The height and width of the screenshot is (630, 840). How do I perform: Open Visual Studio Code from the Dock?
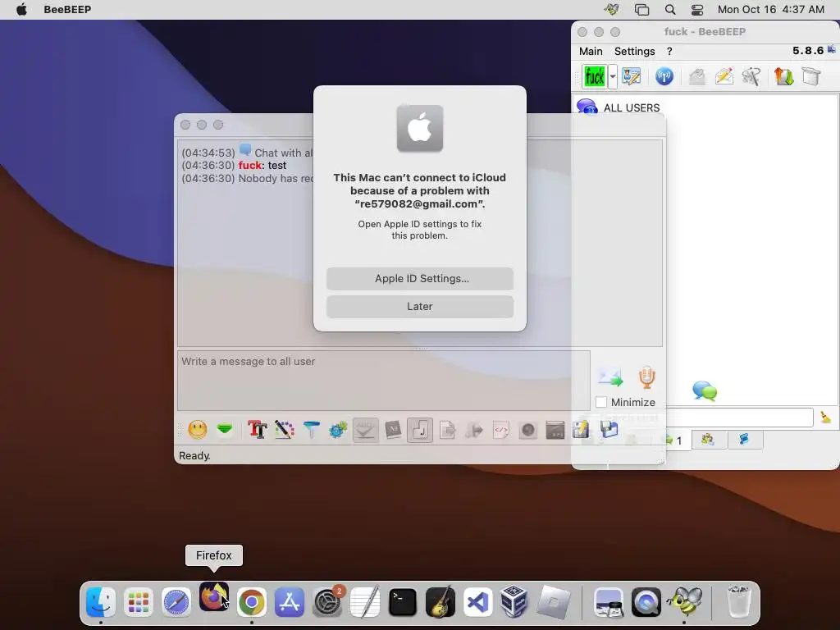click(478, 602)
